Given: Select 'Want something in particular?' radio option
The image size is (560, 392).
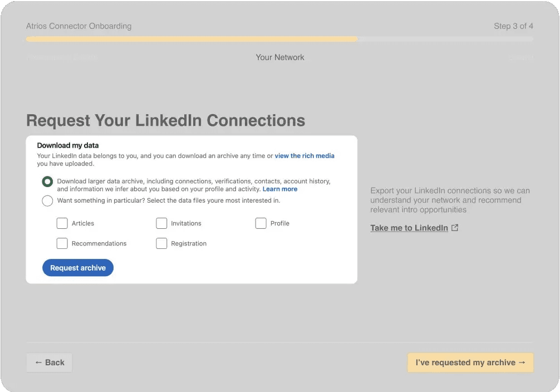Looking at the screenshot, I should [47, 200].
